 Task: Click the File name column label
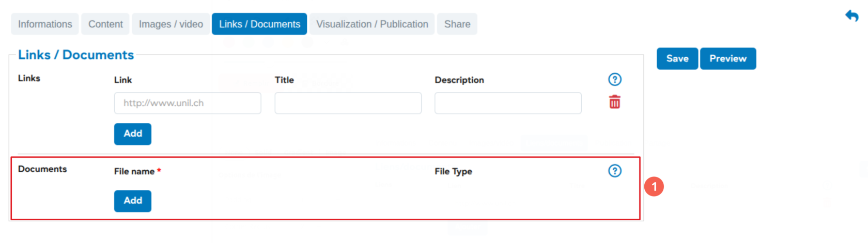point(134,171)
